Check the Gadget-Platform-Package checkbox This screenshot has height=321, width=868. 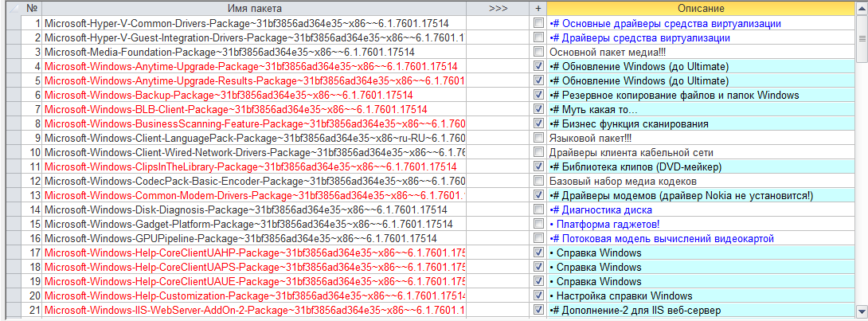pos(538,224)
